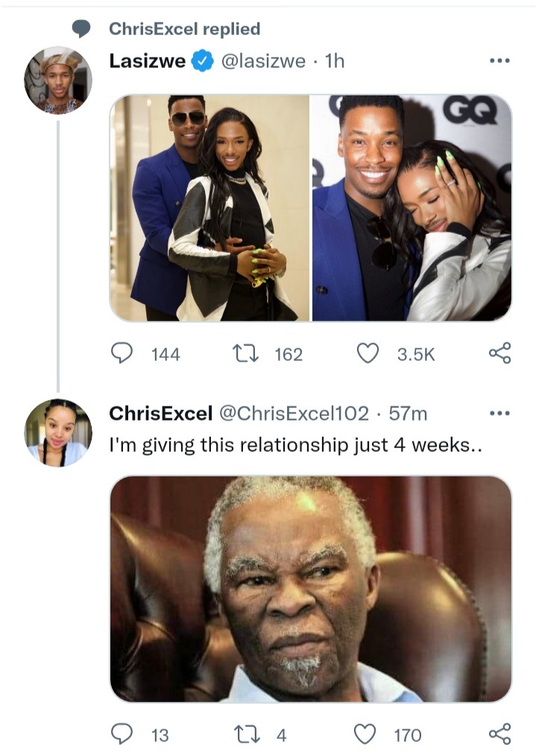Retweet ChrisExcel's tweet with 4 retweets

point(246,734)
